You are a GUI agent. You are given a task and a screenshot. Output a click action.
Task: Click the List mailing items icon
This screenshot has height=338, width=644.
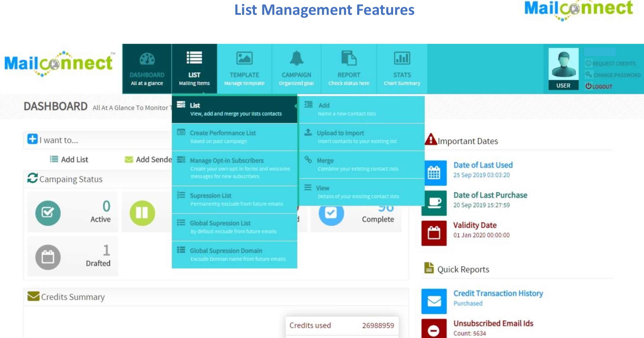(194, 58)
